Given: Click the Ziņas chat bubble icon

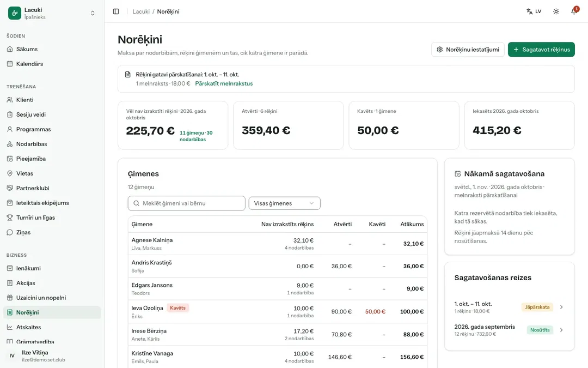Looking at the screenshot, I should click(10, 232).
